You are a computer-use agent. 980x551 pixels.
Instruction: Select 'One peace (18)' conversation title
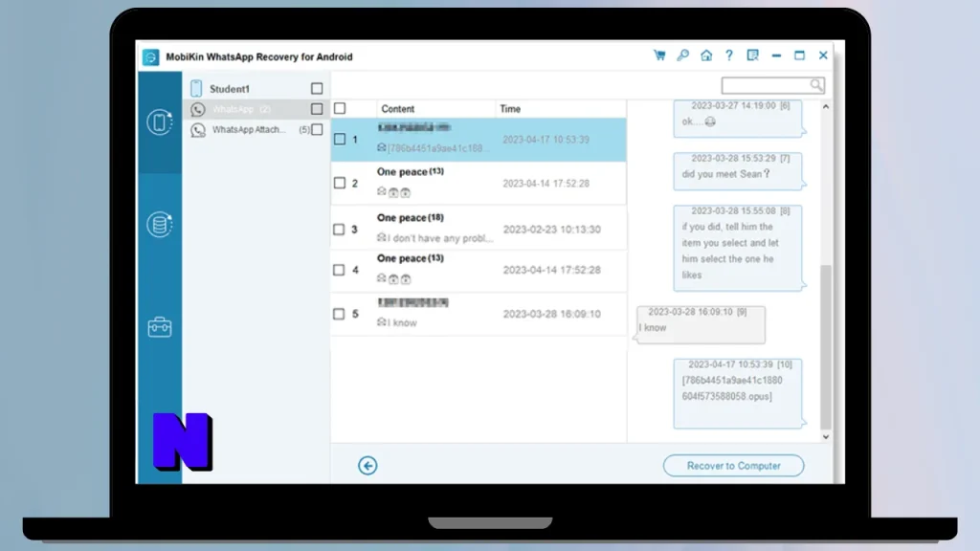point(410,217)
